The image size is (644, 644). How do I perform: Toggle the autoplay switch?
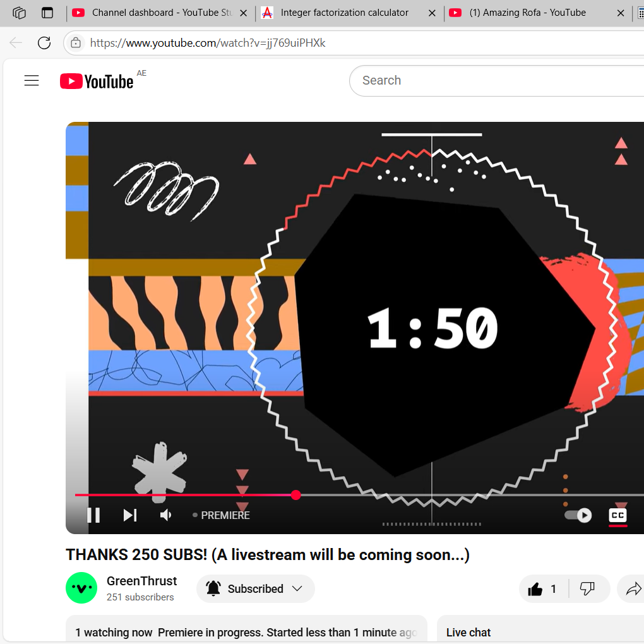pyautogui.click(x=578, y=515)
